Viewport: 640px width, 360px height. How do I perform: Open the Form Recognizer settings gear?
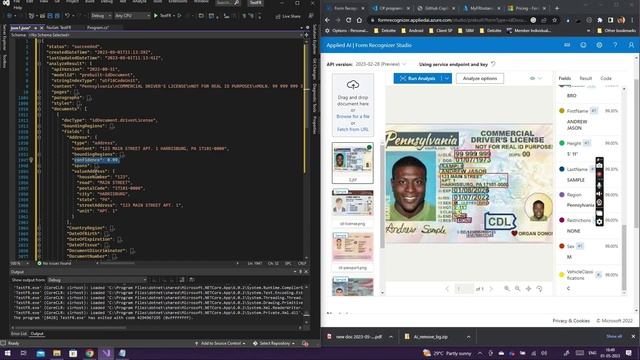pyautogui.click(x=599, y=45)
